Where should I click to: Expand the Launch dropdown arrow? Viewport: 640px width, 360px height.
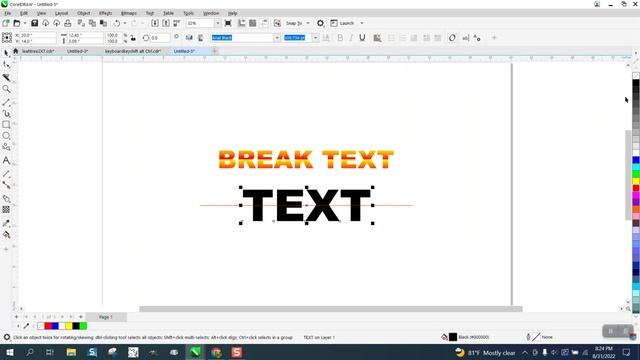tap(362, 23)
